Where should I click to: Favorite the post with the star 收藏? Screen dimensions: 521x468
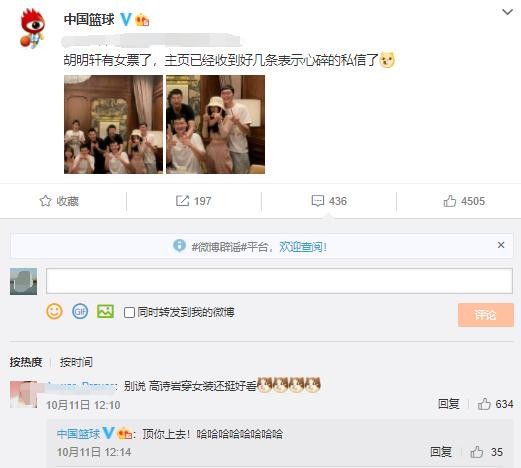point(59,201)
